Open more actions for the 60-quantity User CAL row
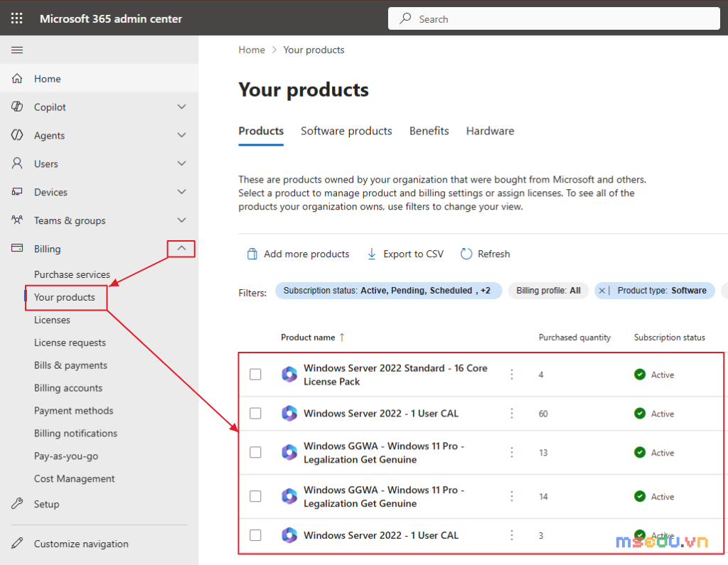 click(512, 413)
